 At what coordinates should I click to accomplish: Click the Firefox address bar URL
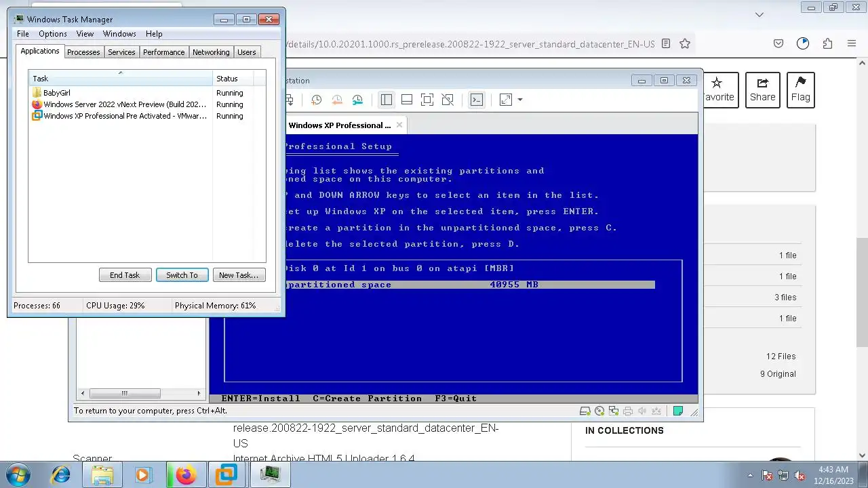(470, 44)
